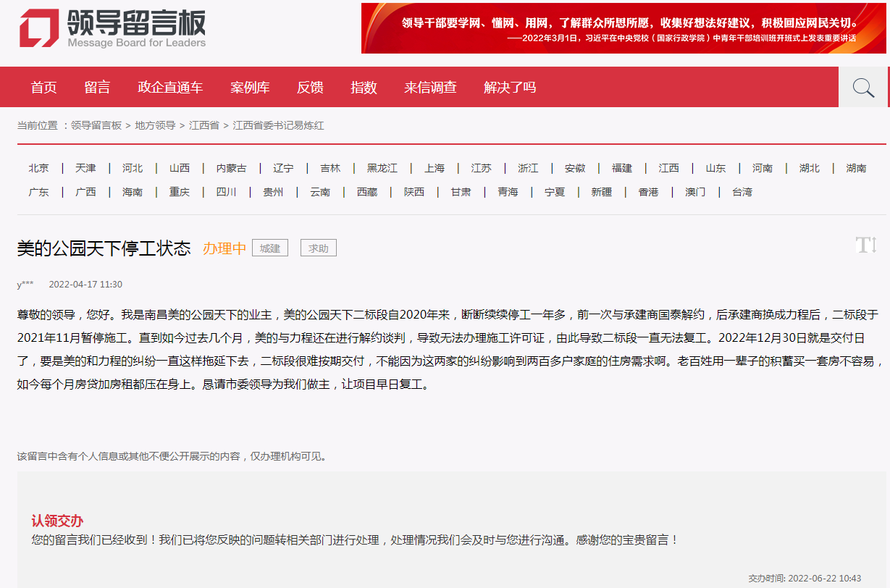This screenshot has height=588, width=890.
Task: Select 反馈 in navigation bar
Action: (x=310, y=88)
